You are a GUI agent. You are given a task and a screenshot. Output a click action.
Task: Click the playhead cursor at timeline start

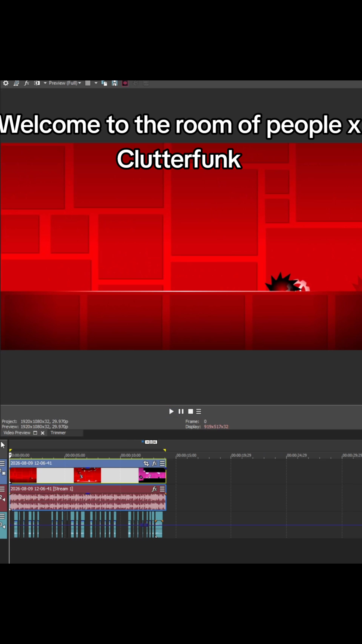pos(10,455)
